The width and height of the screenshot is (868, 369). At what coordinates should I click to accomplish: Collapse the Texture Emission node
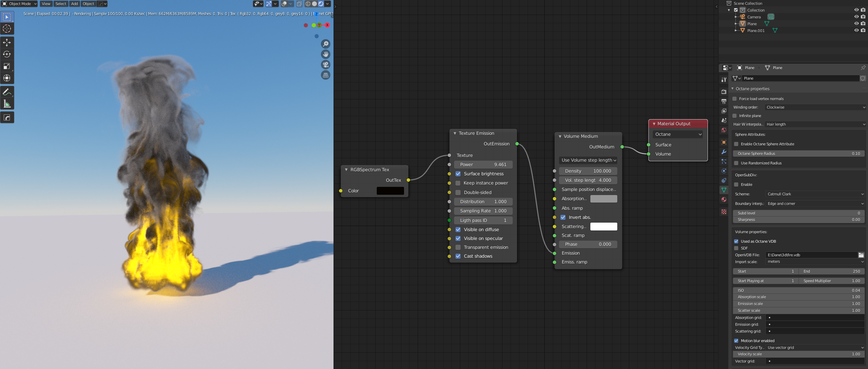pos(455,133)
